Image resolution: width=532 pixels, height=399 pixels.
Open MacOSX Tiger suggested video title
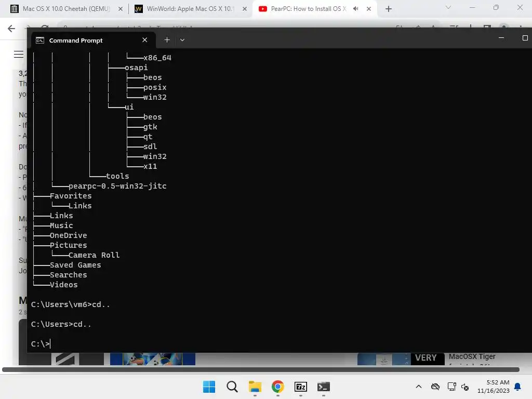[x=472, y=356]
